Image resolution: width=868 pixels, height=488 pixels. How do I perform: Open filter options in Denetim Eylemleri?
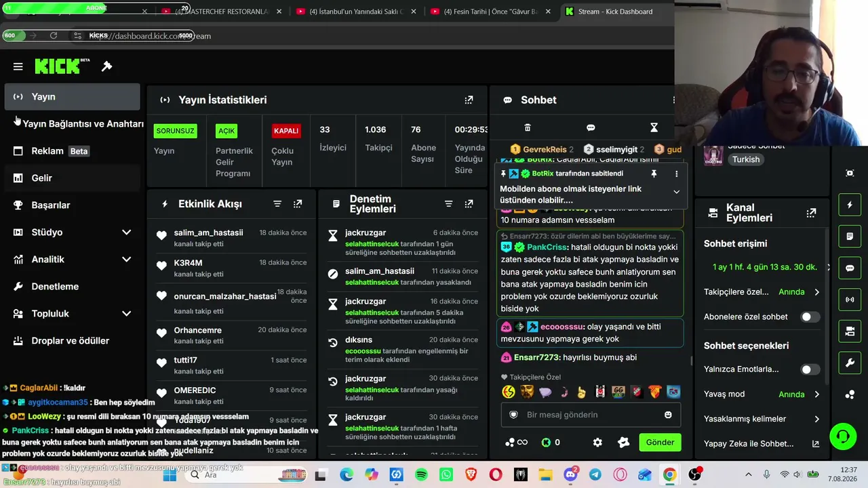tap(448, 204)
